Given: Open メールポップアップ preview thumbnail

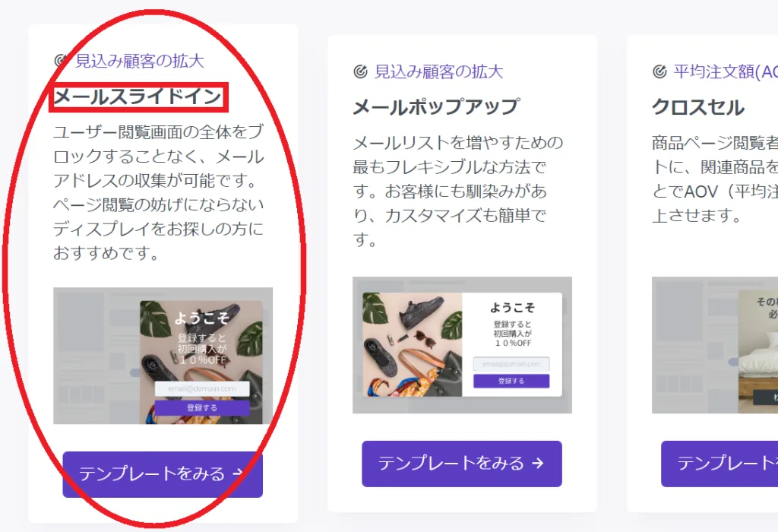Looking at the screenshot, I should (463, 345).
